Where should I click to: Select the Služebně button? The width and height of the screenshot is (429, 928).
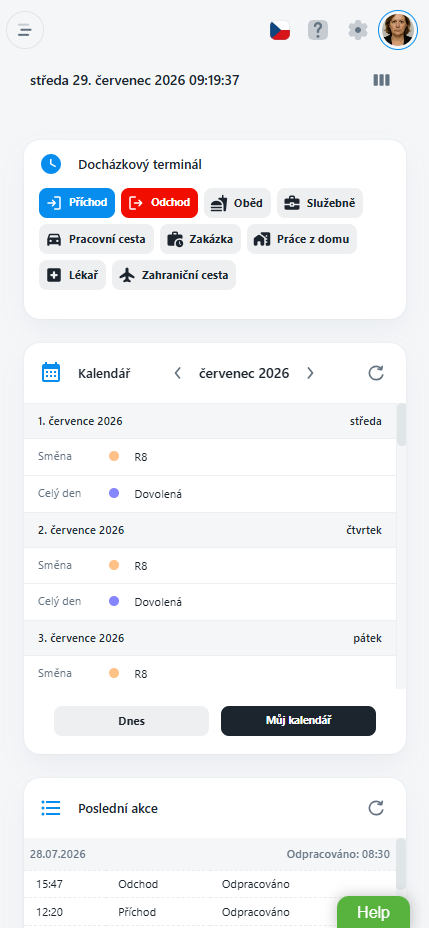[320, 203]
